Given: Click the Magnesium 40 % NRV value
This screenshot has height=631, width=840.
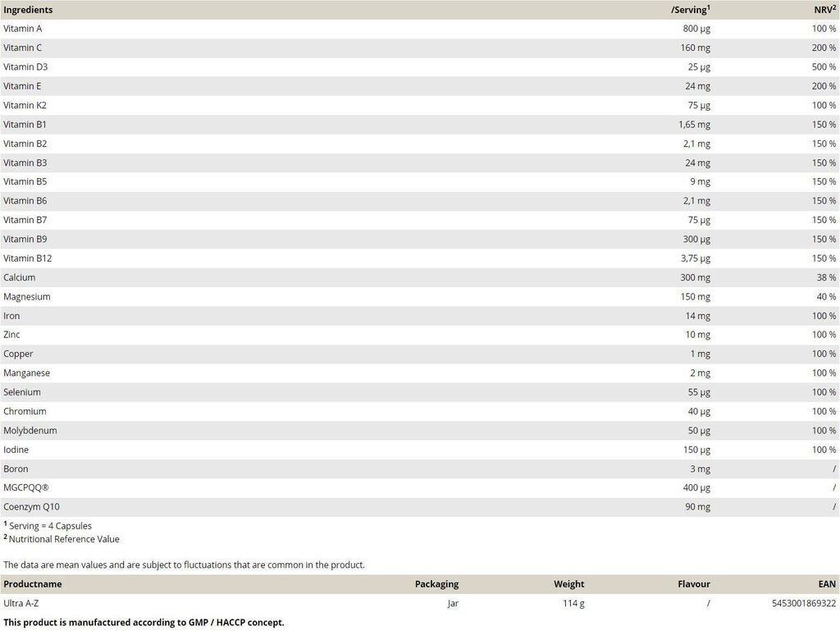Looking at the screenshot, I should tap(826, 297).
